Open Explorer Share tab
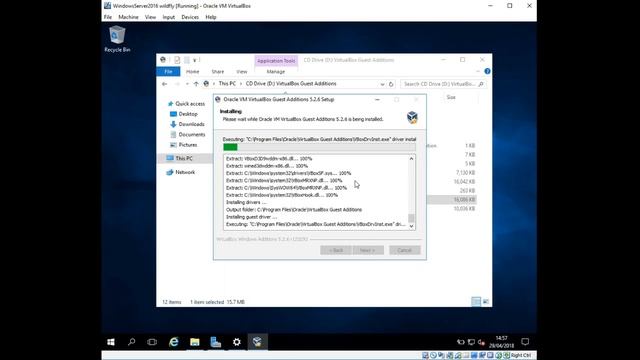The image size is (640, 360). [218, 71]
